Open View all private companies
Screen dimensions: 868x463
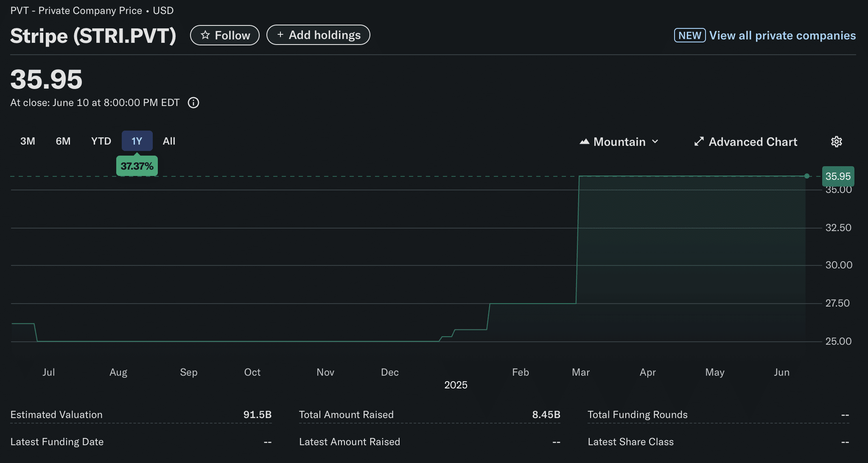coord(783,35)
